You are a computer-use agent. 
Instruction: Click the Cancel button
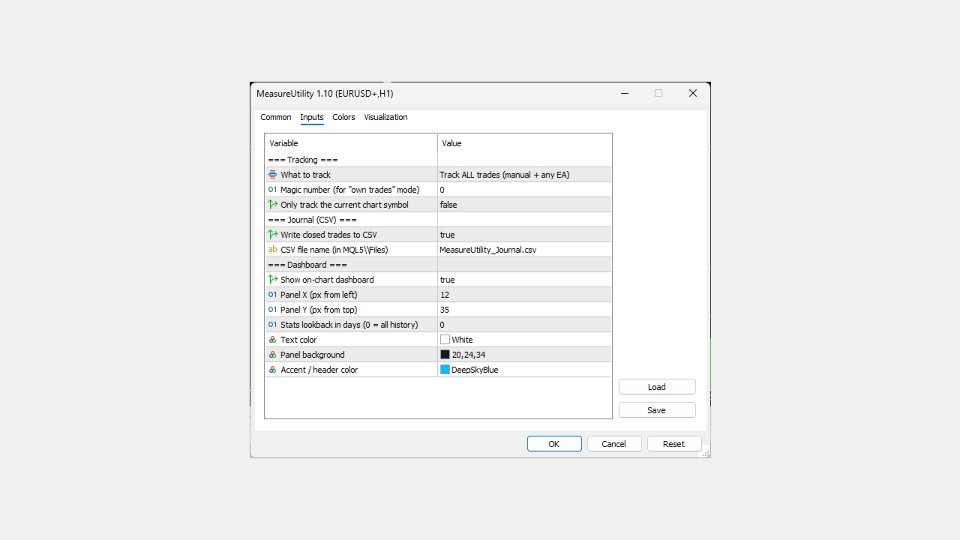point(613,444)
